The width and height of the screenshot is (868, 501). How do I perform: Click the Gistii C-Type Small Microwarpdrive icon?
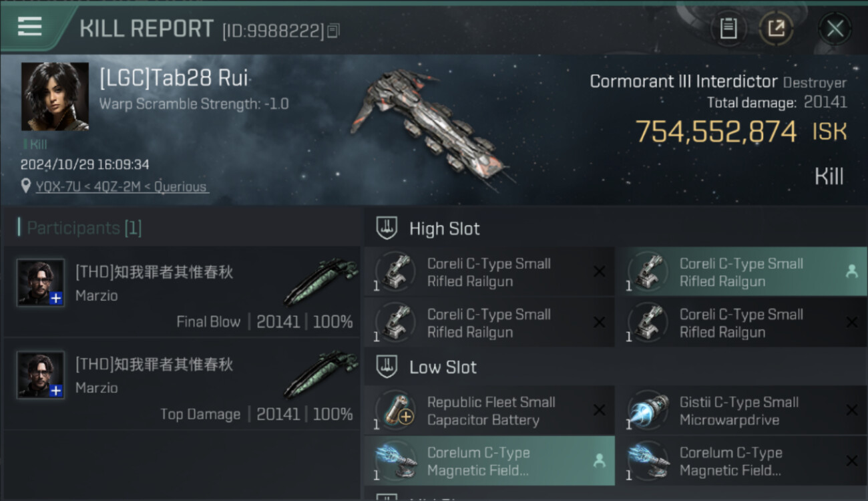[648, 410]
